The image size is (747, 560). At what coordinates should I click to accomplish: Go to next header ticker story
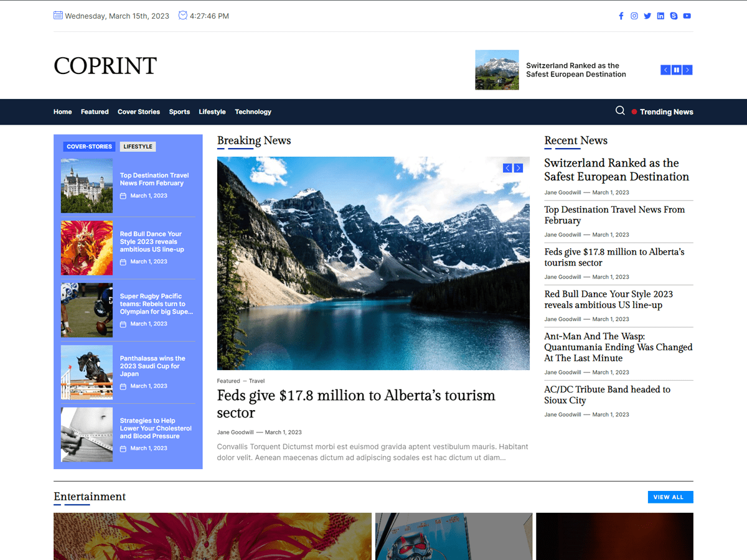point(687,70)
